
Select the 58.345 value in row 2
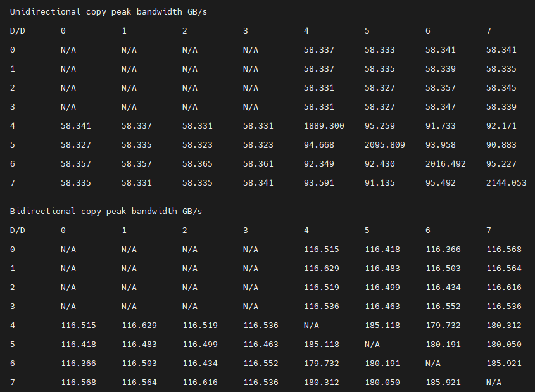point(501,88)
